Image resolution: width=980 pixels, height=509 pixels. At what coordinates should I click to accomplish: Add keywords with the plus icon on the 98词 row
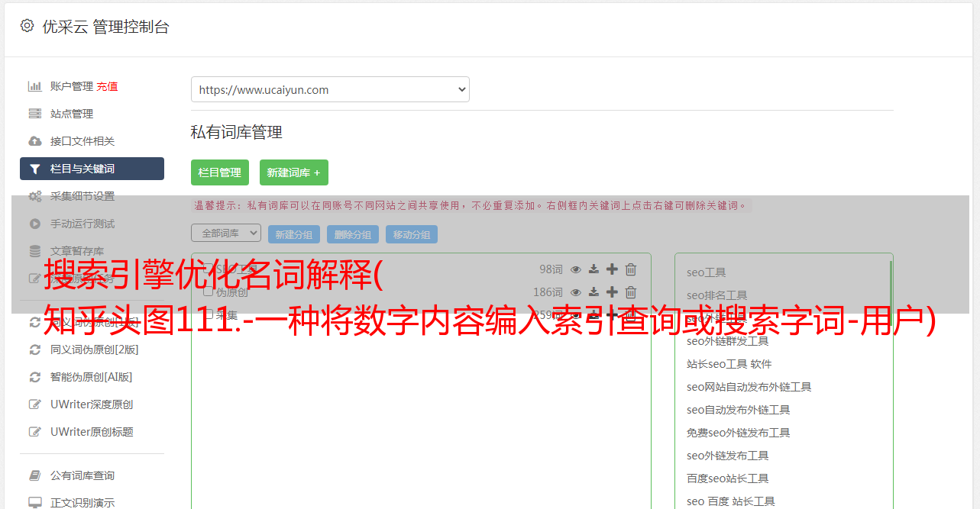pos(612,269)
